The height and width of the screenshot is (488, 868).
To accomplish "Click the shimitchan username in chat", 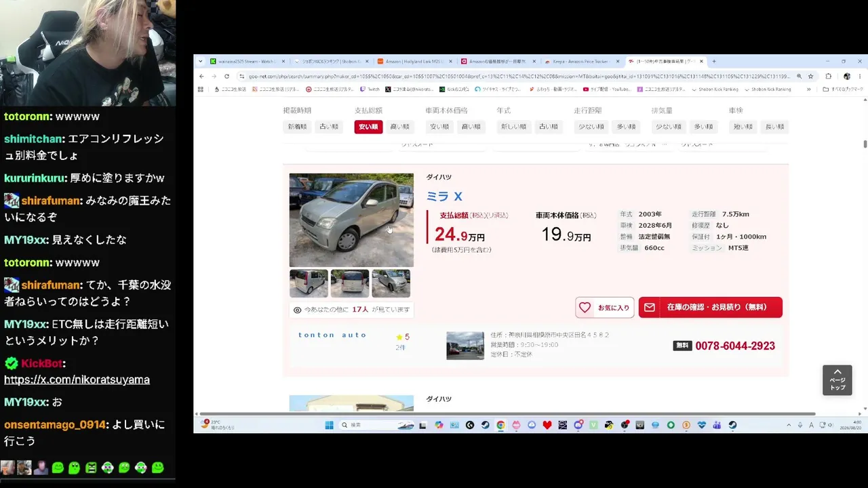I will (34, 139).
